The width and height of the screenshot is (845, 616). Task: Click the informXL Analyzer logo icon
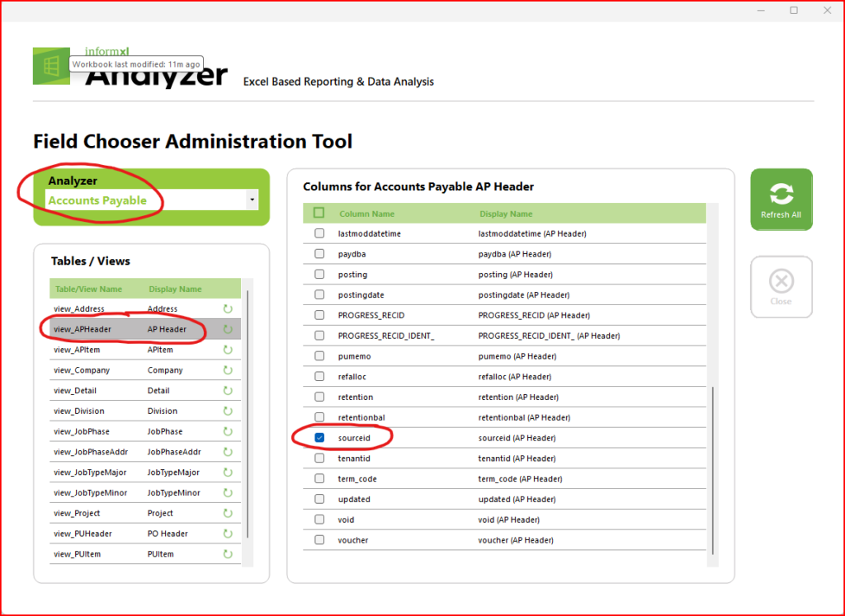point(51,66)
